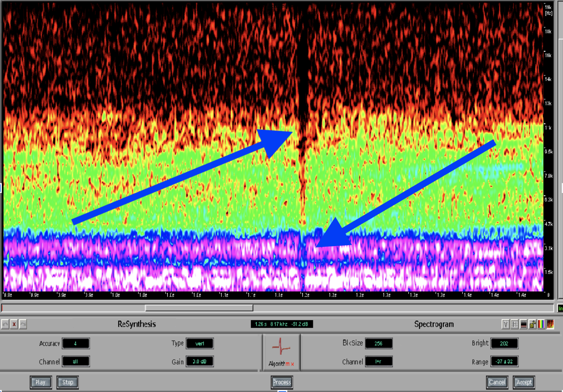Image resolution: width=563 pixels, height=392 pixels.
Task: Open the ReSynthesis Channel field set to all
Action: (76, 362)
